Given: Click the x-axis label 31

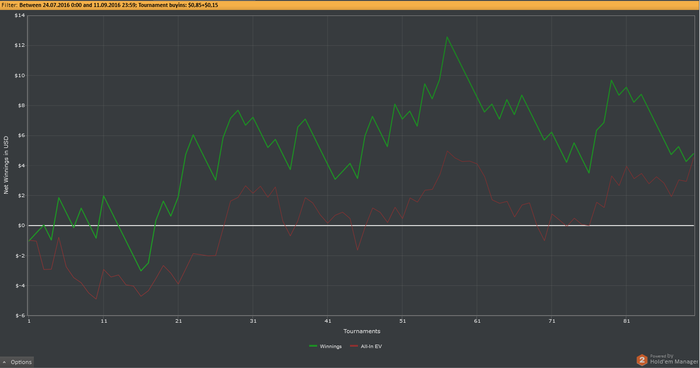Looking at the screenshot, I should pyautogui.click(x=253, y=321).
